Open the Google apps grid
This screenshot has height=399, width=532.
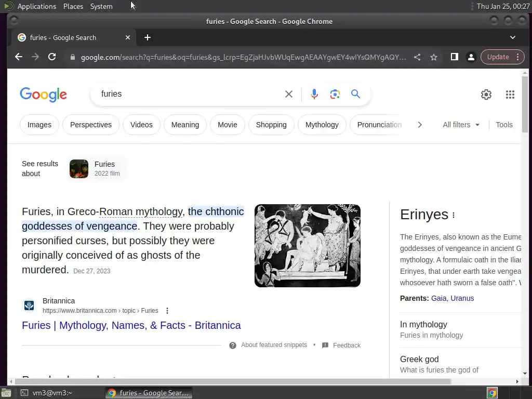[510, 95]
